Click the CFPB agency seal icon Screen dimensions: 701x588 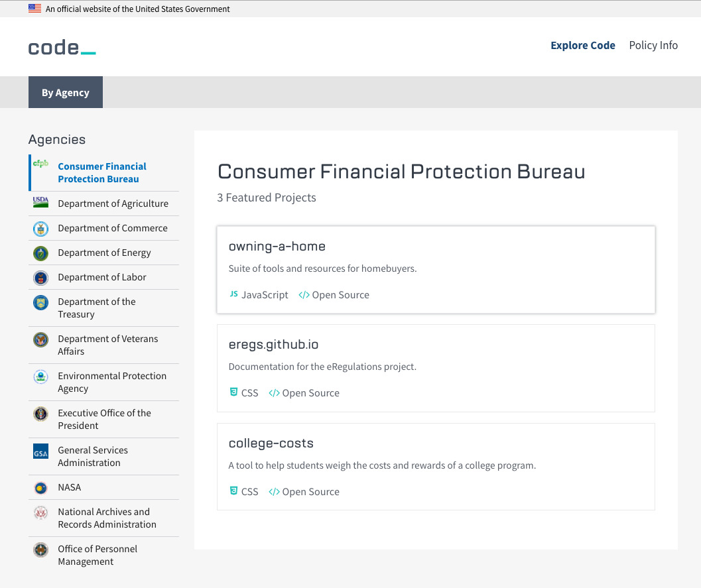point(40,163)
